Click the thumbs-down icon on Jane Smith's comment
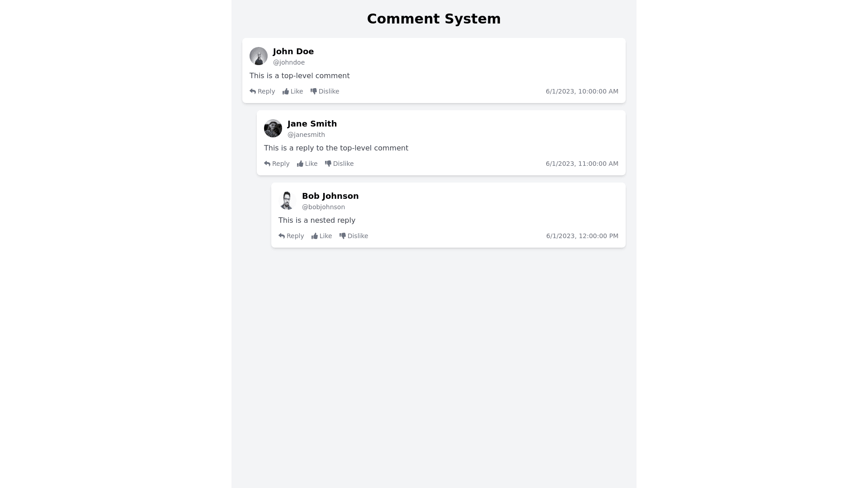The image size is (868, 488). pyautogui.click(x=328, y=164)
